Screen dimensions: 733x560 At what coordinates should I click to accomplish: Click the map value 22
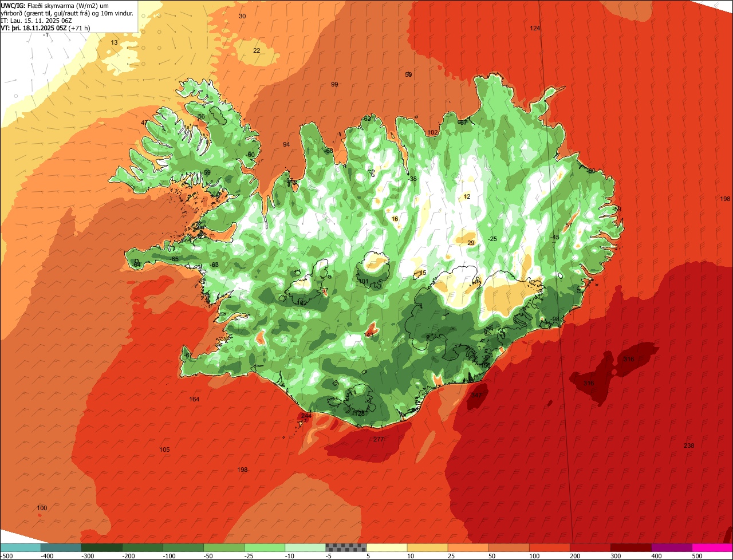[x=257, y=50]
